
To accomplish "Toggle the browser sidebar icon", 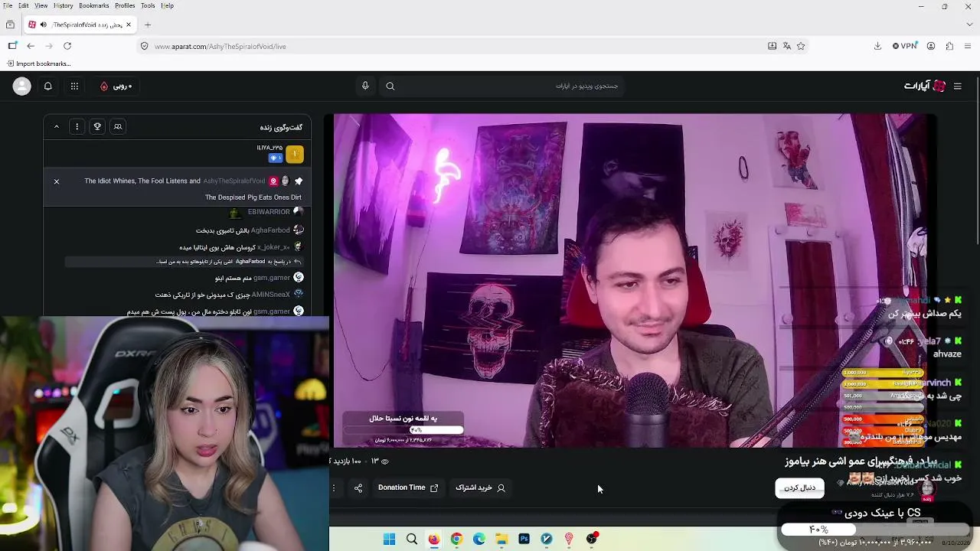I will click(12, 46).
